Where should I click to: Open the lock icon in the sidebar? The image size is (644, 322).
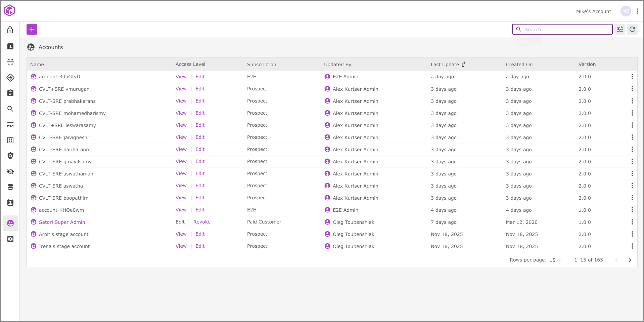[10, 30]
